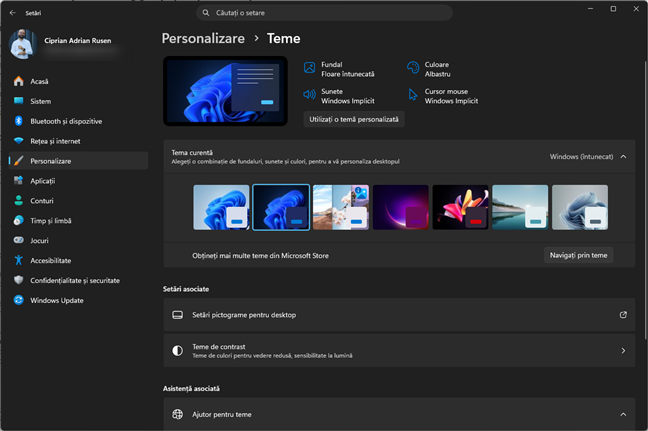648x431 pixels.
Task: Select the lake landscape teal theme
Action: click(x=520, y=207)
